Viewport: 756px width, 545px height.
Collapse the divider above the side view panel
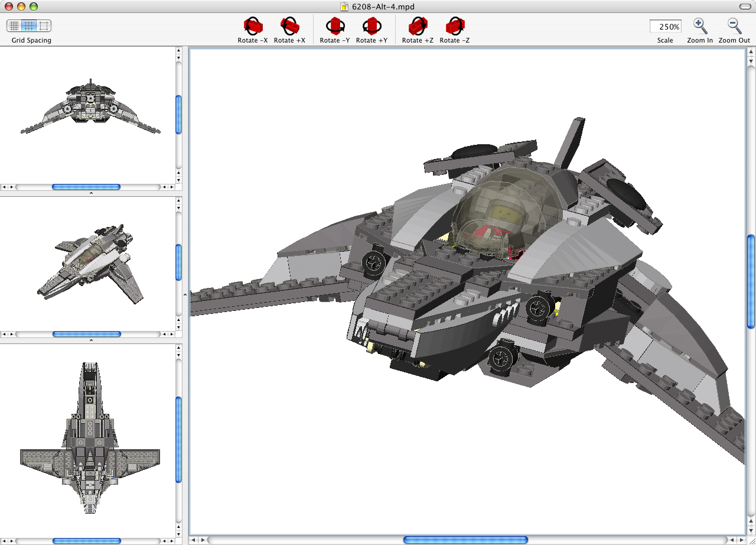pyautogui.click(x=91, y=192)
